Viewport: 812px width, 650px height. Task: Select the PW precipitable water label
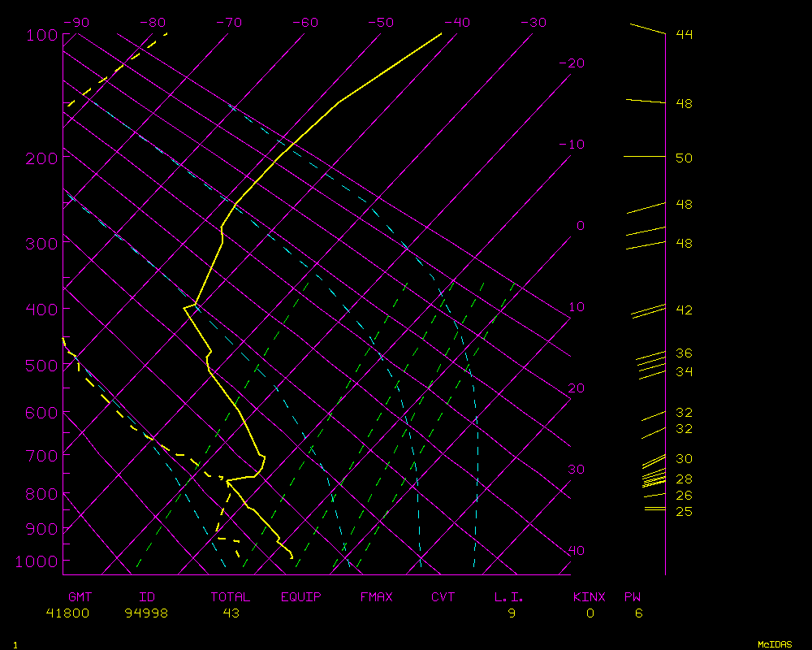coord(633,597)
